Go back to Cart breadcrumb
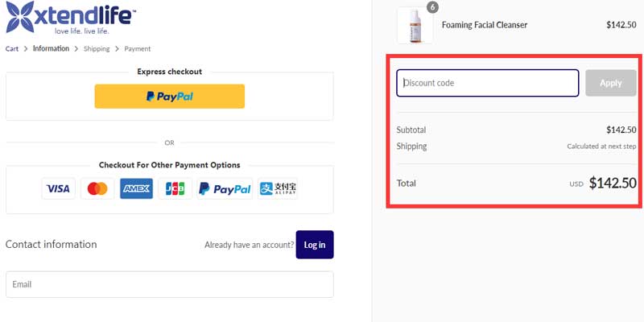 [x=12, y=49]
